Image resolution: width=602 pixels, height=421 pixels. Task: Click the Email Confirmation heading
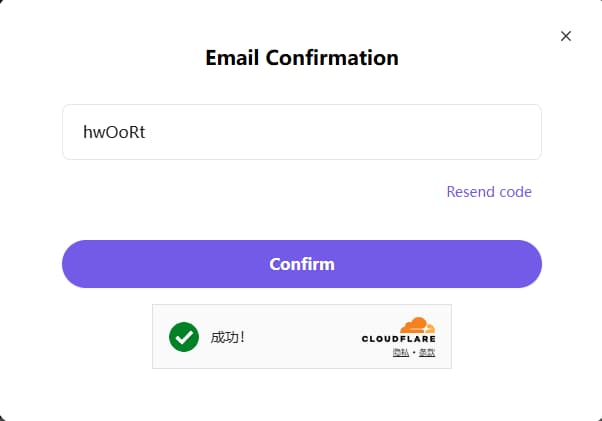301,57
